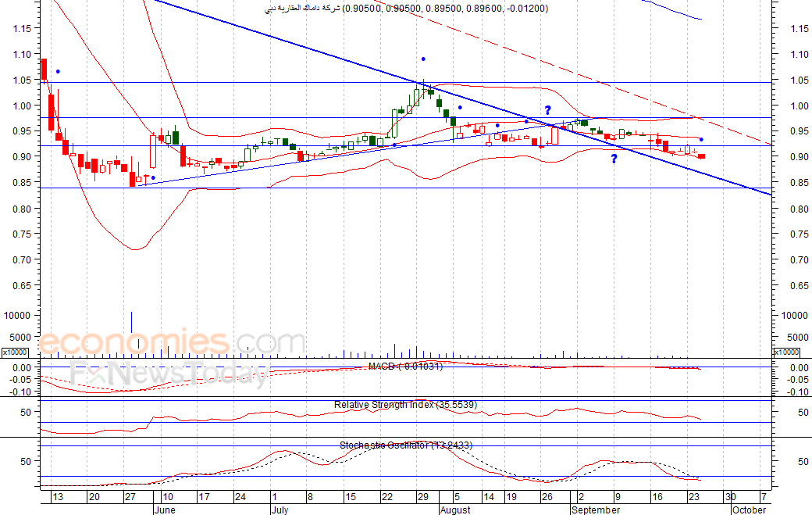Viewport: 812px width, 515px height.
Task: Click the blue question mark above the late-August candles
Action: coord(548,110)
